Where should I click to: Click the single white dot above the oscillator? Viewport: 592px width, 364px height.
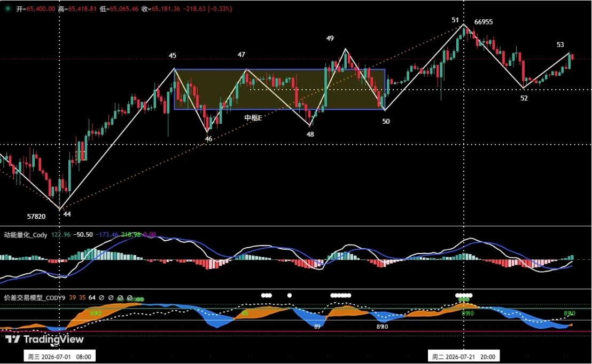[x=290, y=295]
